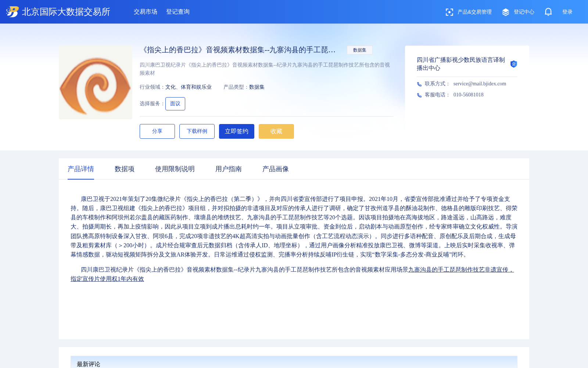Click the industry value 文化、体育和娱乐业
Viewport: 588px width, 368px height.
189,87
